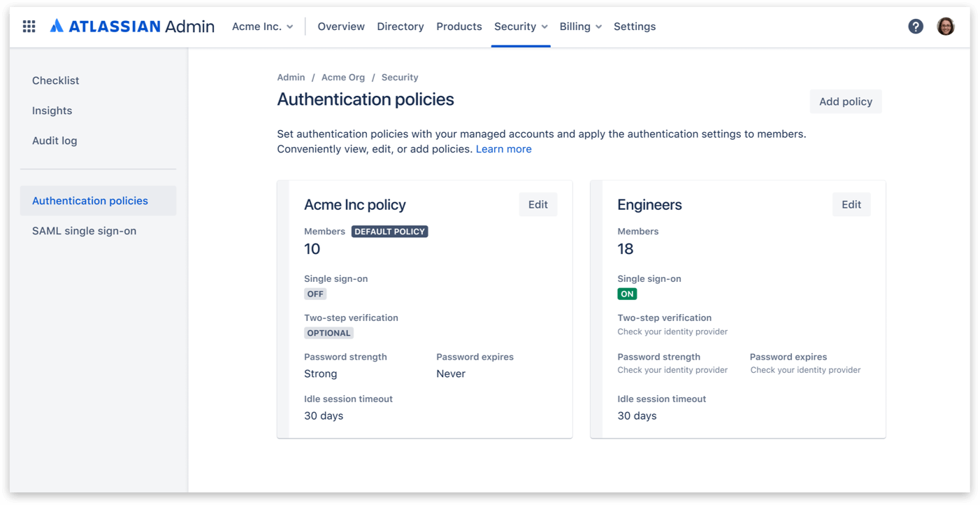Open the help question mark icon

click(x=915, y=27)
